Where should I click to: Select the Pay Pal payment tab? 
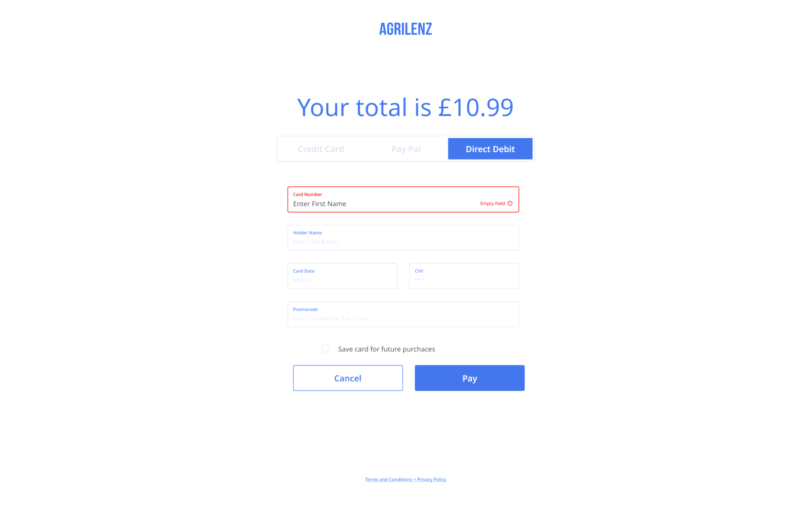click(406, 149)
